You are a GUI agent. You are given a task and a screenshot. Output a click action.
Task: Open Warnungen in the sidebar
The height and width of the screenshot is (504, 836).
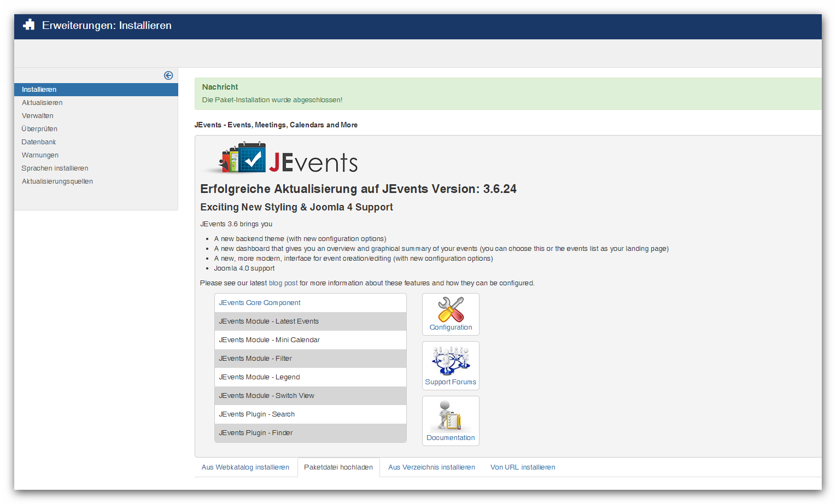point(40,155)
